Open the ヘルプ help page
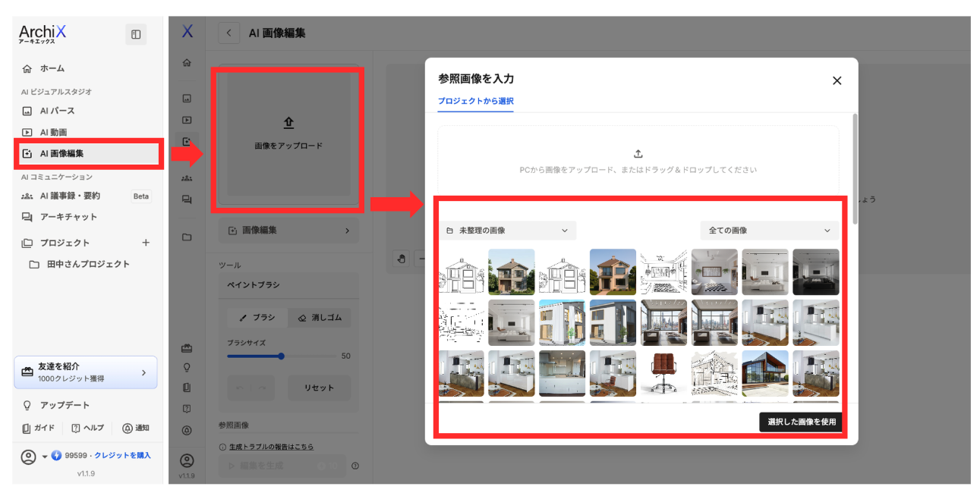 88,428
